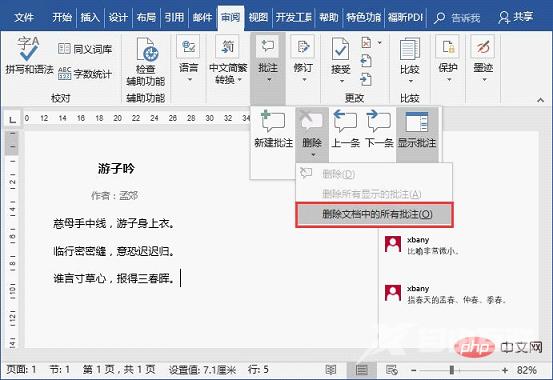This screenshot has width=553, height=380.
Task: Open Chinese Simplified/Traditional conversion (中文简繁转换)
Action: pos(227,59)
